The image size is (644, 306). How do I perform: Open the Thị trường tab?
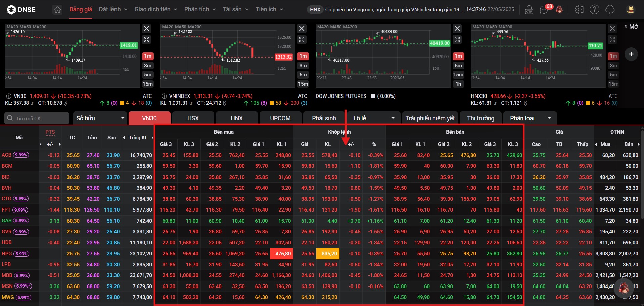point(481,118)
